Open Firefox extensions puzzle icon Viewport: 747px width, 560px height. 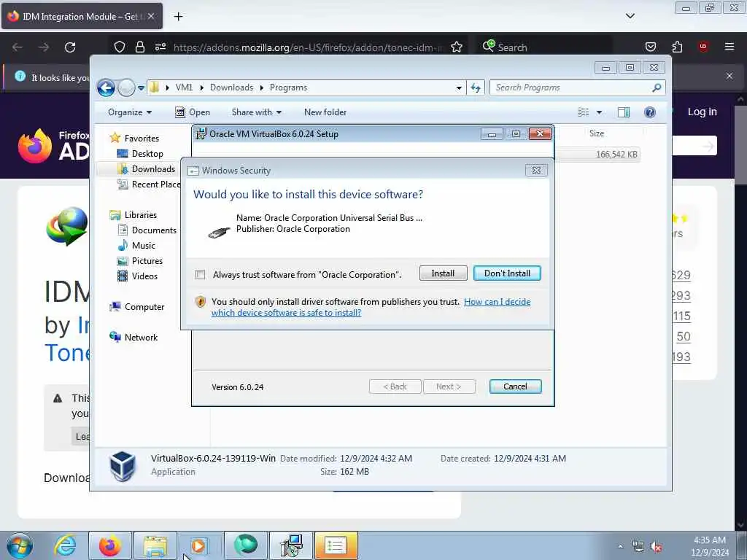(x=677, y=47)
